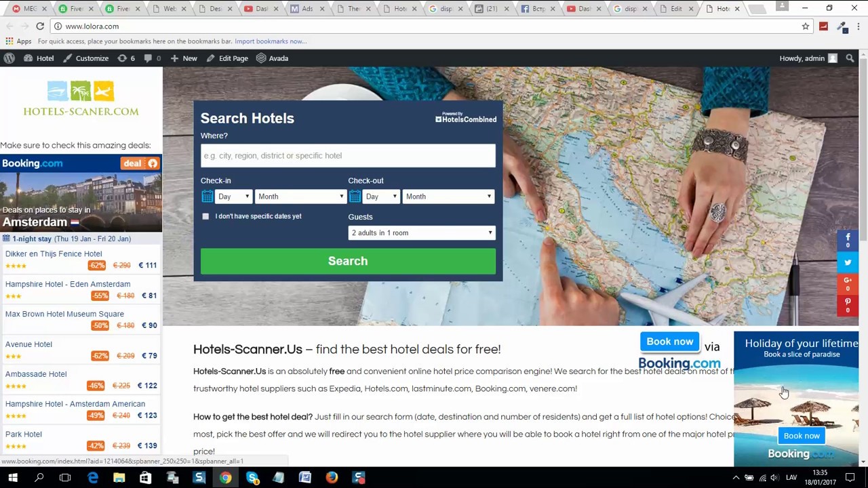Open File Explorer from taskbar
This screenshot has height=488, width=868.
point(119,478)
